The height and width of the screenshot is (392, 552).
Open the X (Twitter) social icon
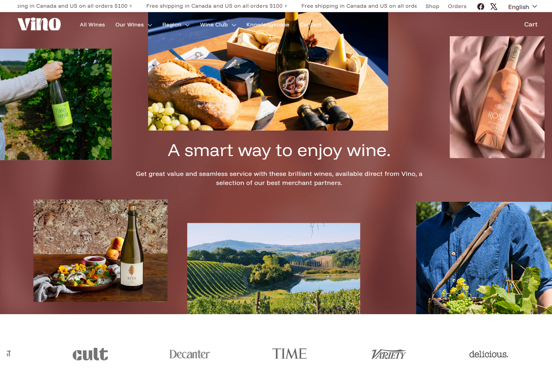tap(494, 7)
